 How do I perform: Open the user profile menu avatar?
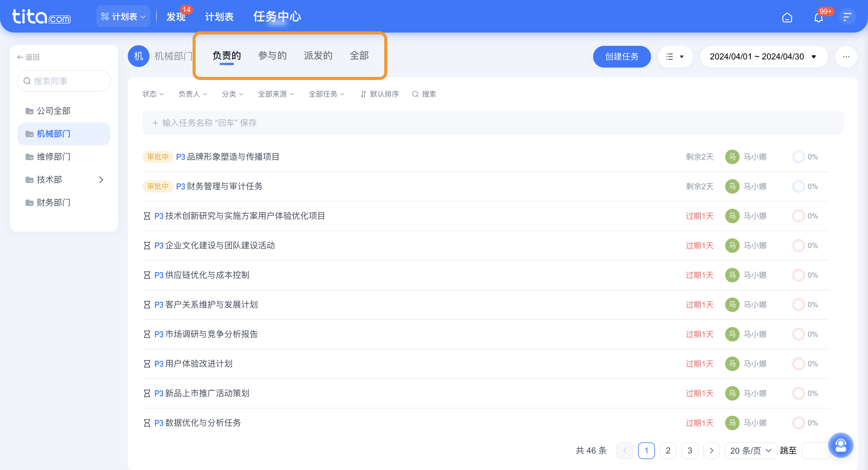tap(847, 17)
